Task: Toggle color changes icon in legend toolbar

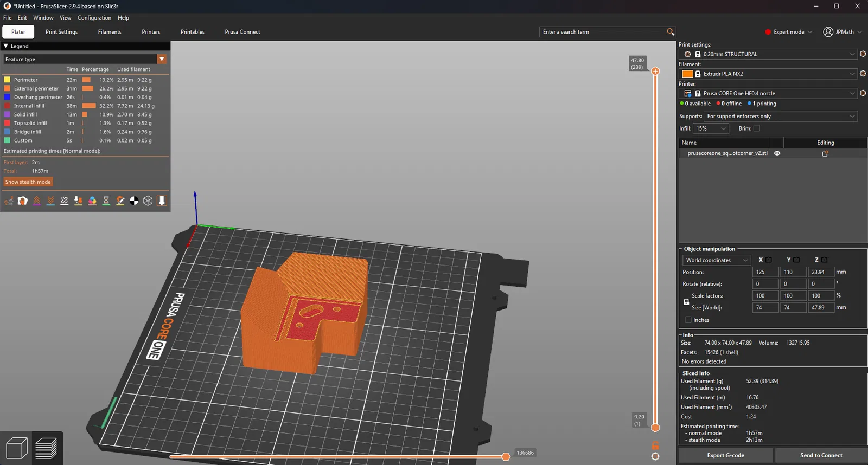Action: pyautogui.click(x=92, y=201)
